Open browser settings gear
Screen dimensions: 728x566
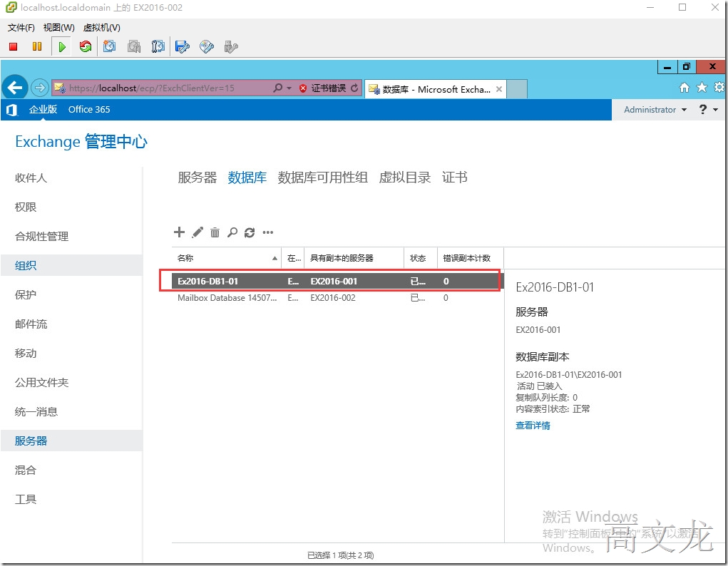[x=719, y=87]
